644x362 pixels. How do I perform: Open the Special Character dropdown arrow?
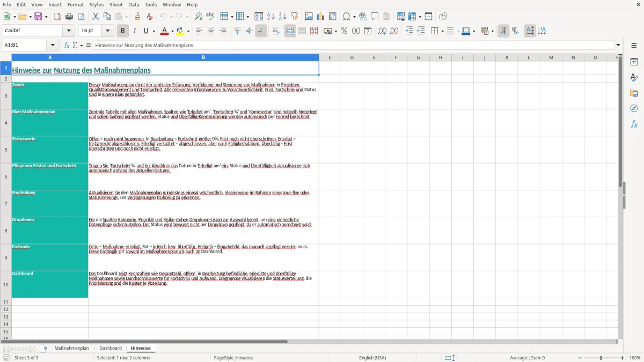354,17
